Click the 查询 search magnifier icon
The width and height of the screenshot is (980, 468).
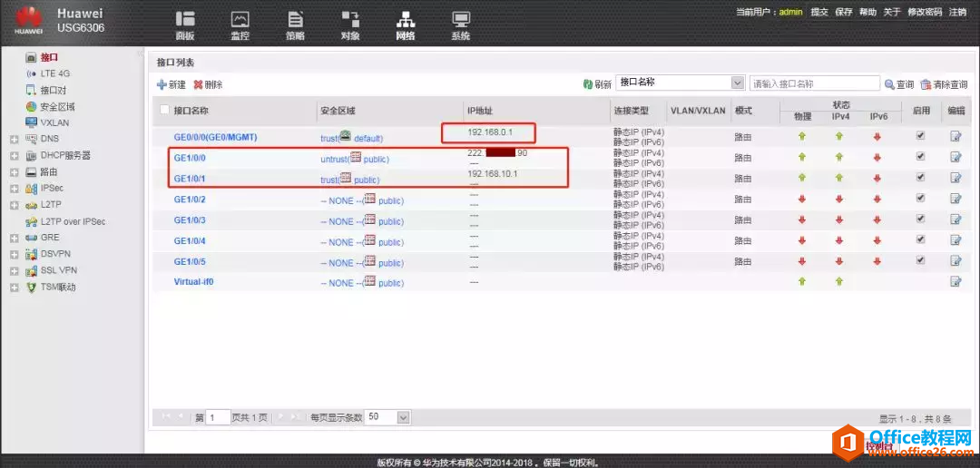pos(889,83)
